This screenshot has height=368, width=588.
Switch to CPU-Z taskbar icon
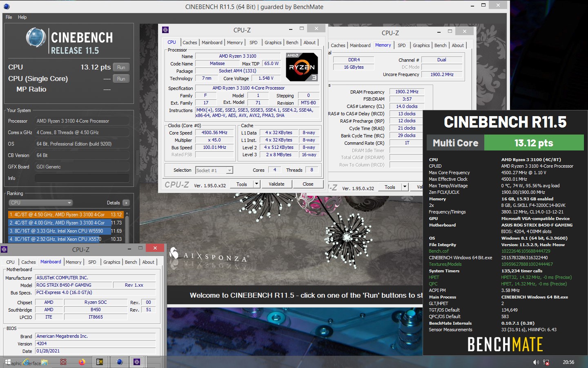point(137,362)
